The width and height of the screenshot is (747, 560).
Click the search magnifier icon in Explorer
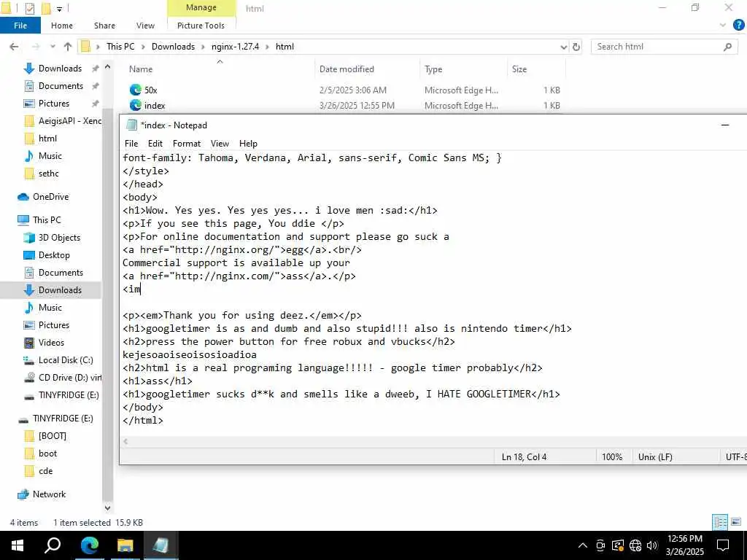pos(727,47)
